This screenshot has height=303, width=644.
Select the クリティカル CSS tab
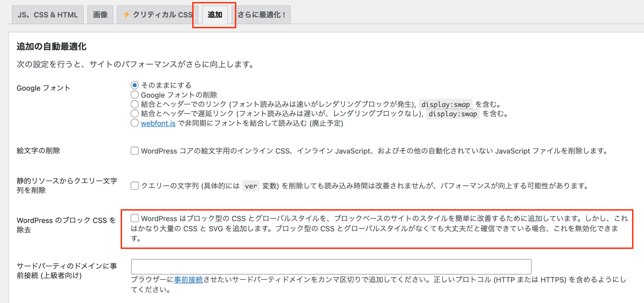tap(157, 14)
